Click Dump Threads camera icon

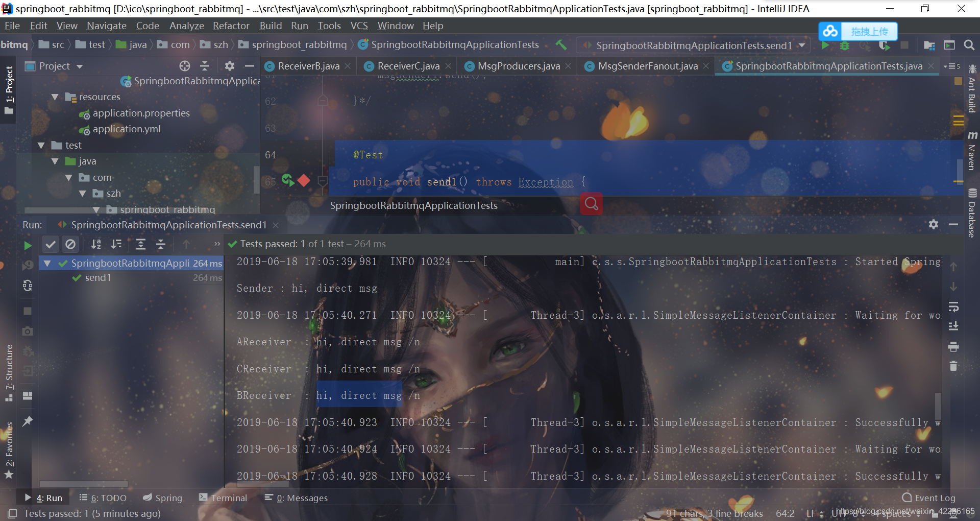point(28,331)
